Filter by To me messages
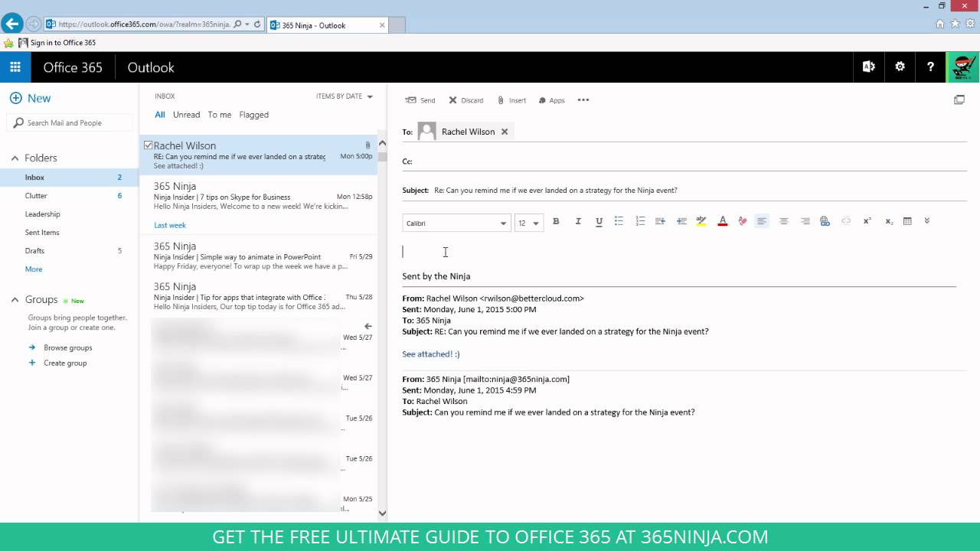 pos(220,115)
